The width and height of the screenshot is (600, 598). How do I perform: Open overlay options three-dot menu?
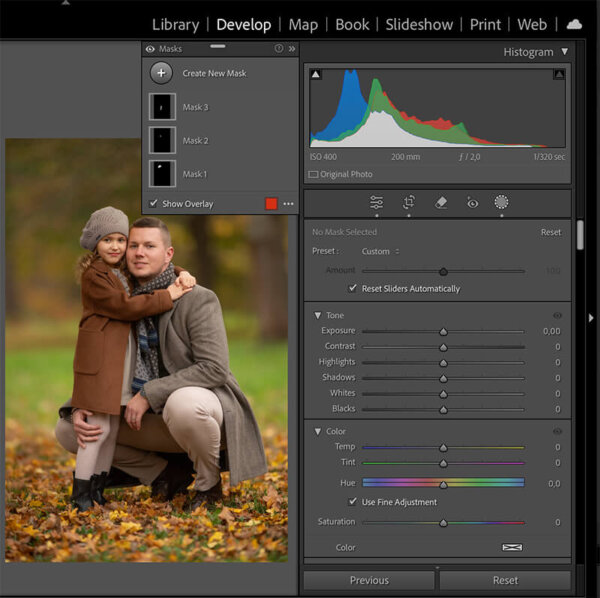[289, 204]
